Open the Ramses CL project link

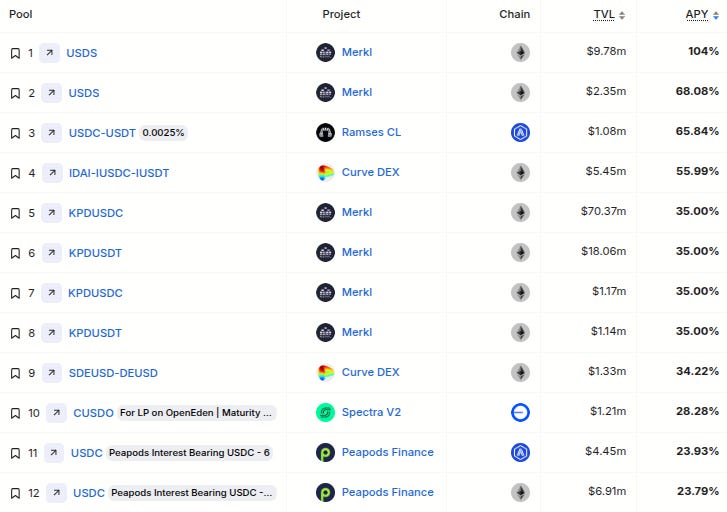371,132
